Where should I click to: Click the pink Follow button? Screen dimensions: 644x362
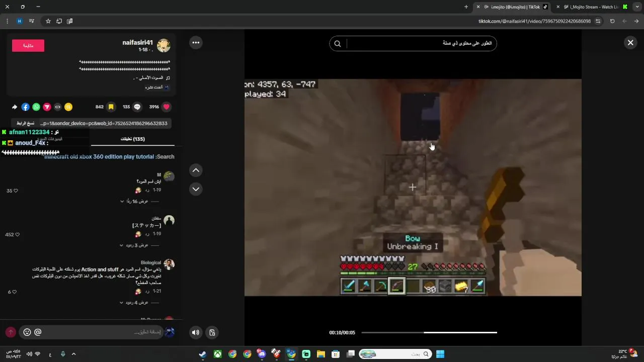click(x=28, y=45)
